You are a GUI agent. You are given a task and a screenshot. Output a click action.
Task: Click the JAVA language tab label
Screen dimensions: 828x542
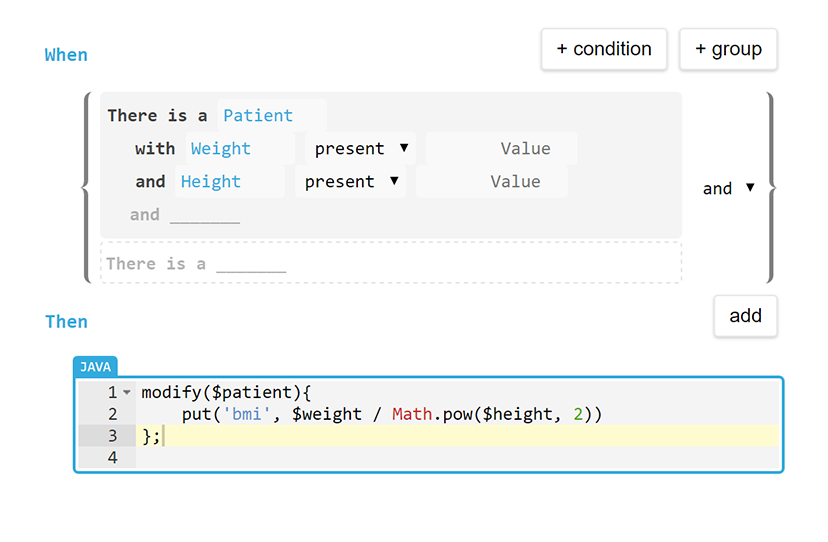tap(96, 367)
